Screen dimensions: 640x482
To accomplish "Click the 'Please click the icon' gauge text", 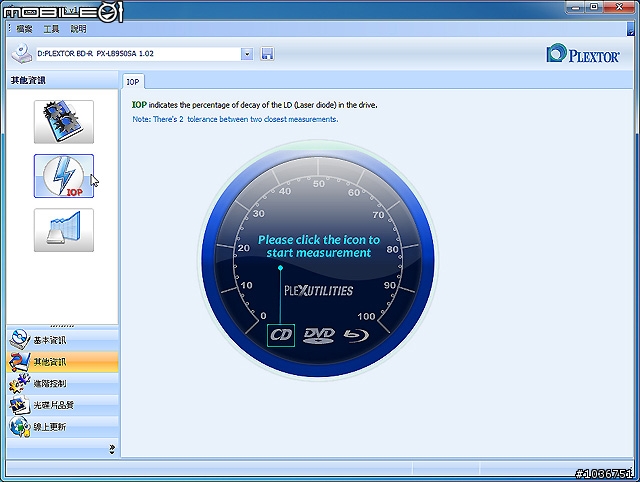I will [x=319, y=246].
